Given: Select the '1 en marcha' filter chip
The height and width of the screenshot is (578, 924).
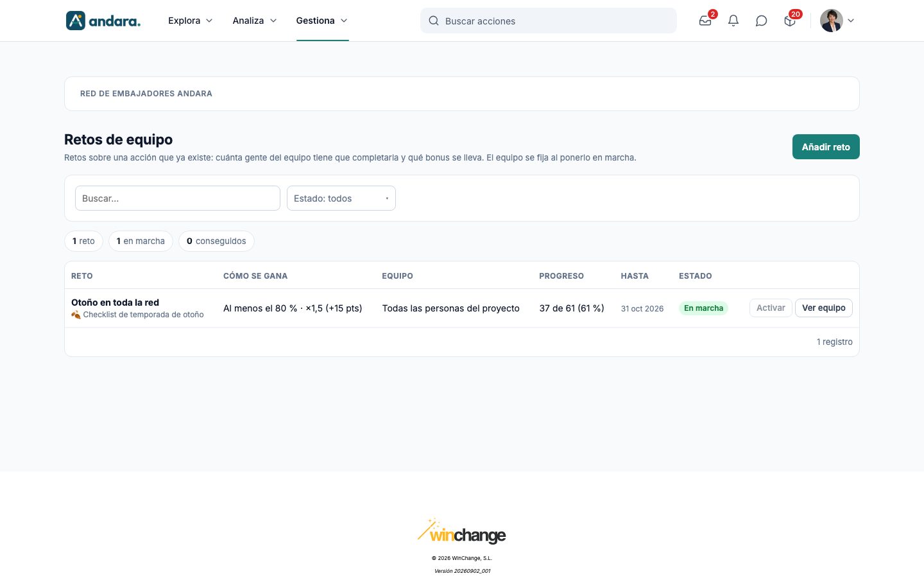Looking at the screenshot, I should (x=141, y=241).
